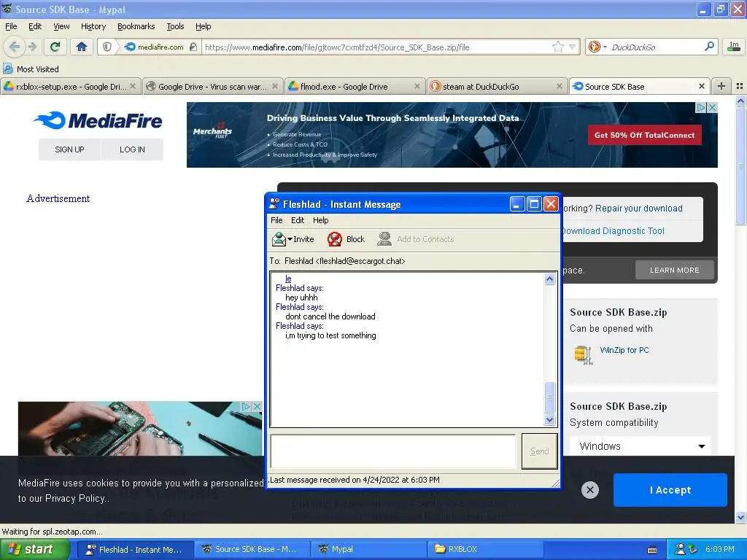The image size is (747, 560).
Task: Click the messenger icon in system tray
Action: pyautogui.click(x=681, y=549)
